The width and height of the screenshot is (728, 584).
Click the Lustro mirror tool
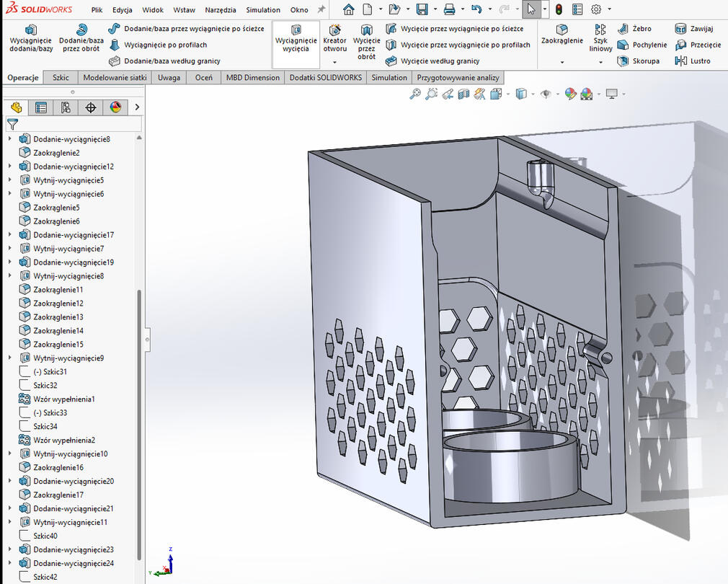pos(693,61)
